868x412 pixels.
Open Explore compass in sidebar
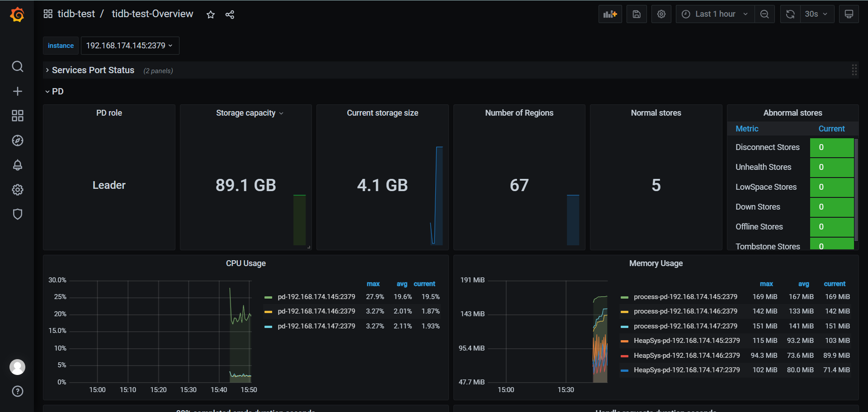(x=17, y=140)
